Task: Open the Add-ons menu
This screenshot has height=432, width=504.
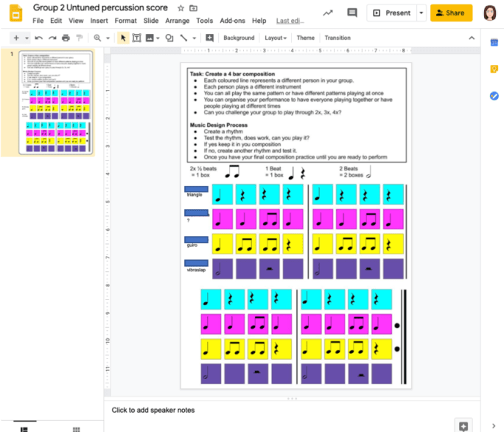Action: point(232,21)
